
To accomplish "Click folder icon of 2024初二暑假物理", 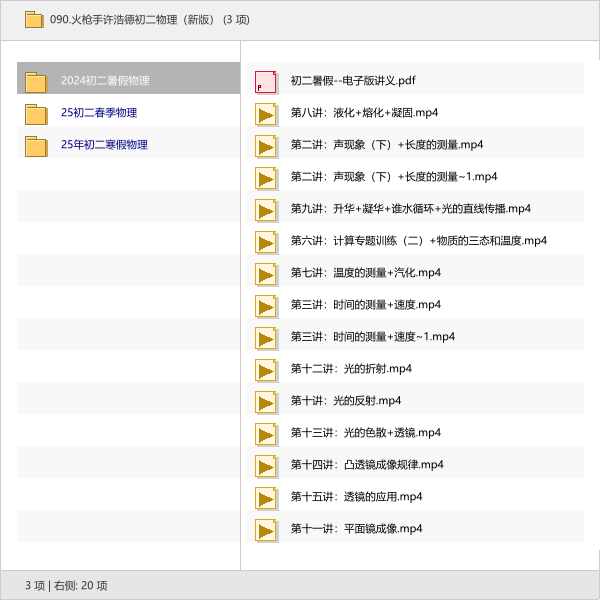I will (36, 81).
